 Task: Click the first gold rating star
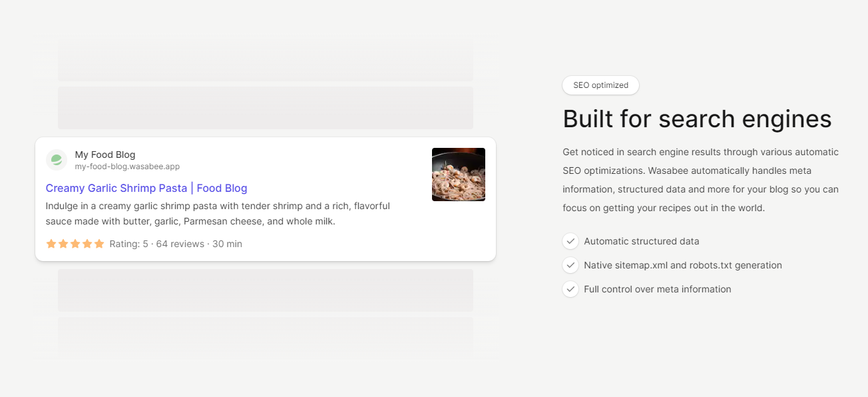coord(51,244)
